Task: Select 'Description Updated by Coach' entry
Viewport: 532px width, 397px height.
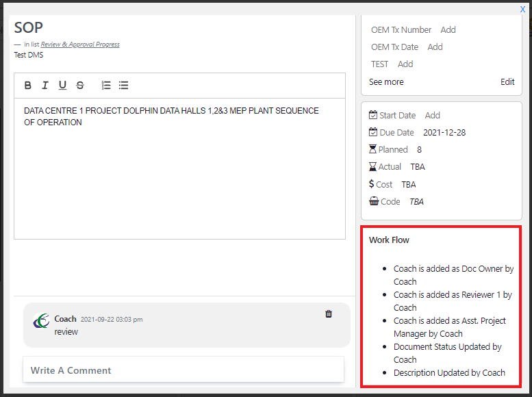Action: (x=449, y=372)
